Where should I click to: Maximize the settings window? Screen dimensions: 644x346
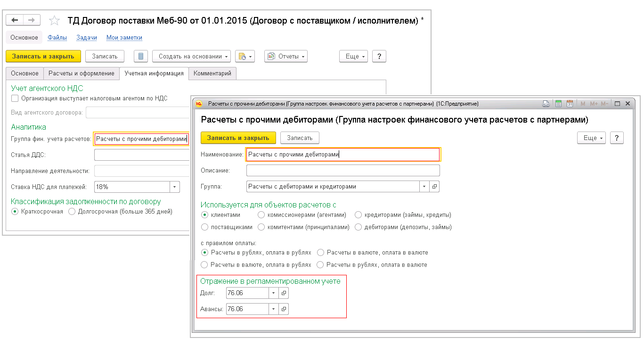tap(617, 104)
